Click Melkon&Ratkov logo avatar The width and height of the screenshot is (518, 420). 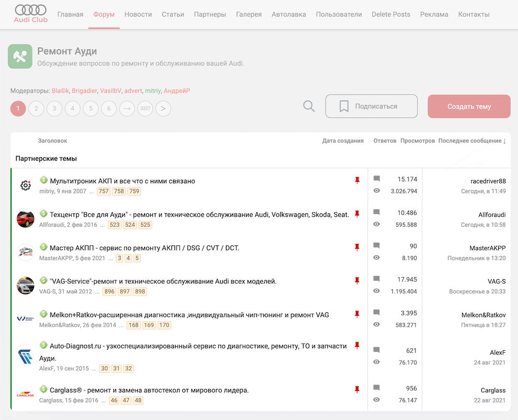(25, 319)
